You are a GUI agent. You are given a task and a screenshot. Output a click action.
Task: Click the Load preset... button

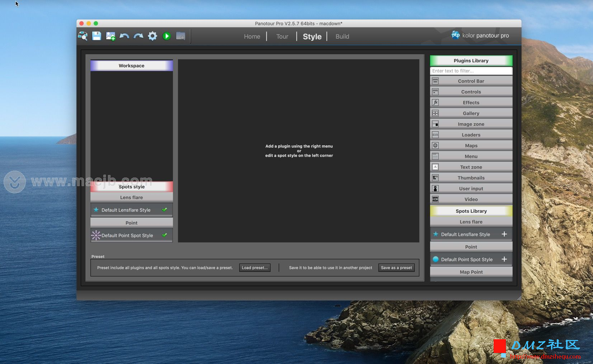coord(255,268)
